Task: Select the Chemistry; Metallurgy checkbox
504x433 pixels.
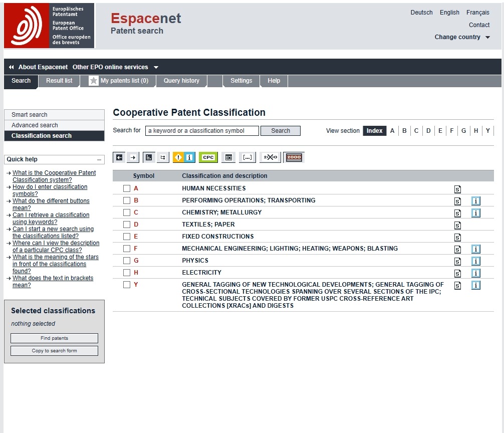Action: coord(127,212)
